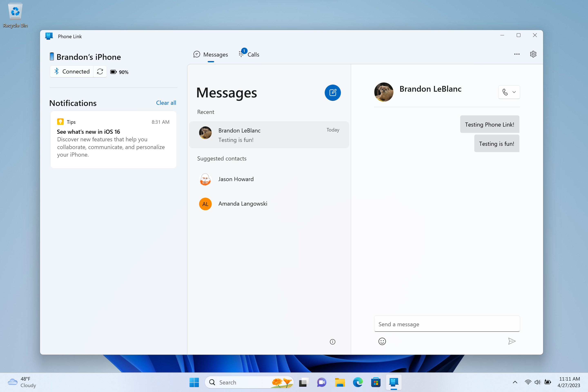Click the compose new message icon
This screenshot has width=588, height=392.
point(333,92)
